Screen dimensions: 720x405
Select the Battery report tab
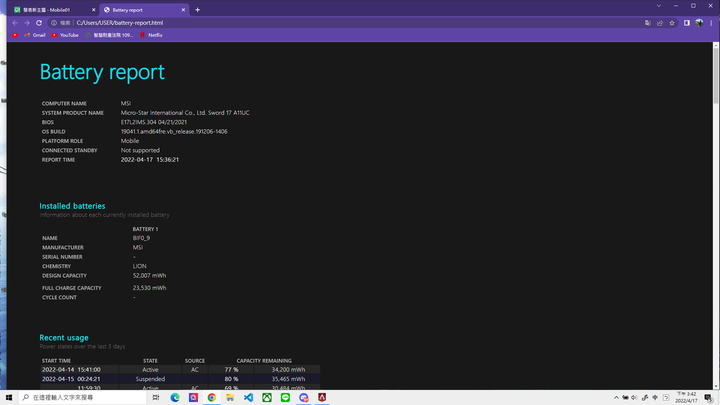(144, 10)
